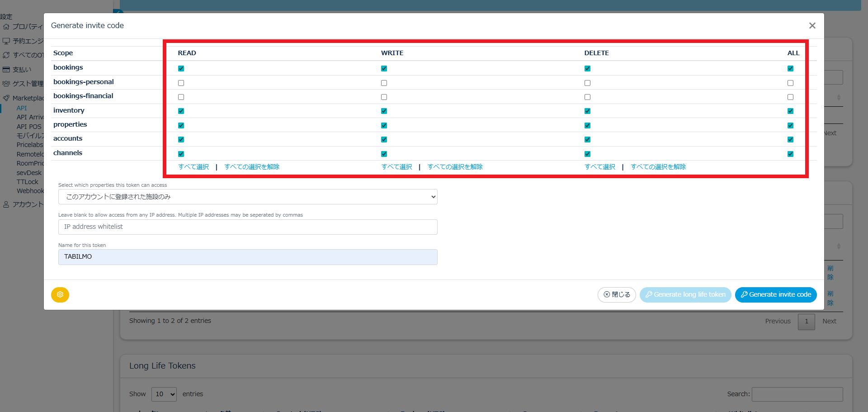Screen dimensions: 868x412
Task: Check ALL for bookings-financial scope
Action: pos(790,97)
